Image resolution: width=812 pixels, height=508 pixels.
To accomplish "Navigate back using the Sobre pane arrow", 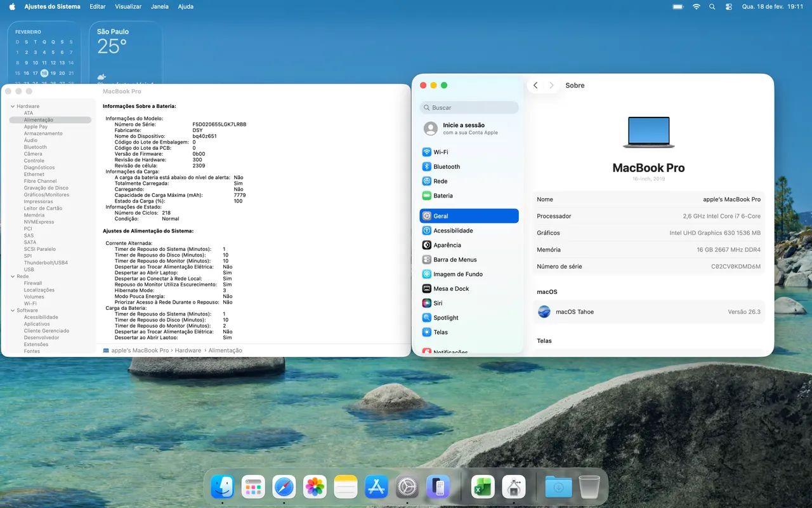I will [x=535, y=84].
